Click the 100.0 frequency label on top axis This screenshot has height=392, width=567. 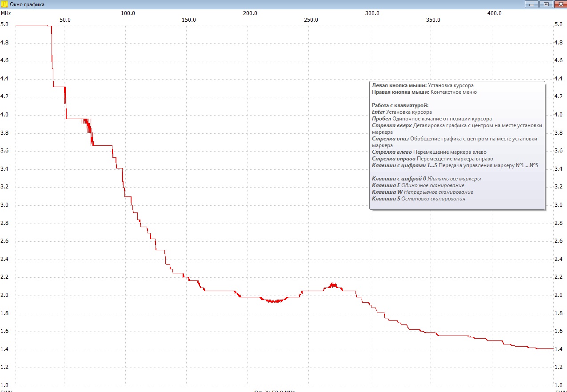tap(128, 13)
